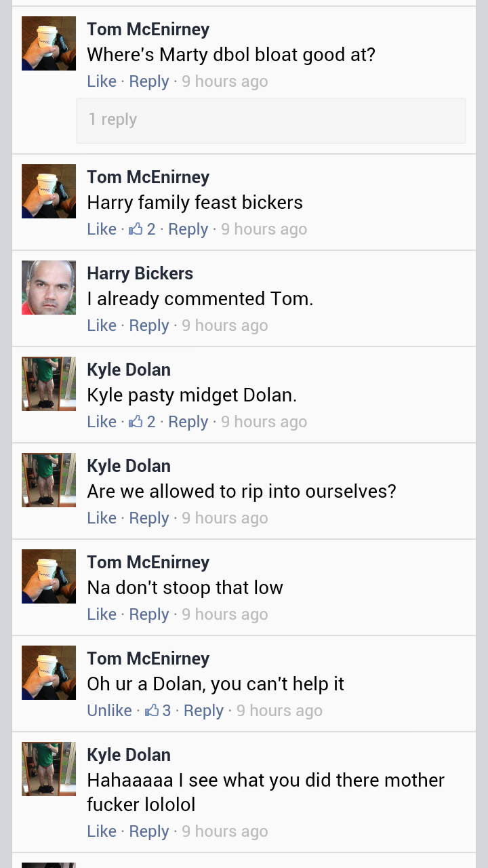Tap Kyle Dolan avatar beside 'Hahaaaaa' comment
Viewport: 488px width, 868px height.
click(x=49, y=769)
